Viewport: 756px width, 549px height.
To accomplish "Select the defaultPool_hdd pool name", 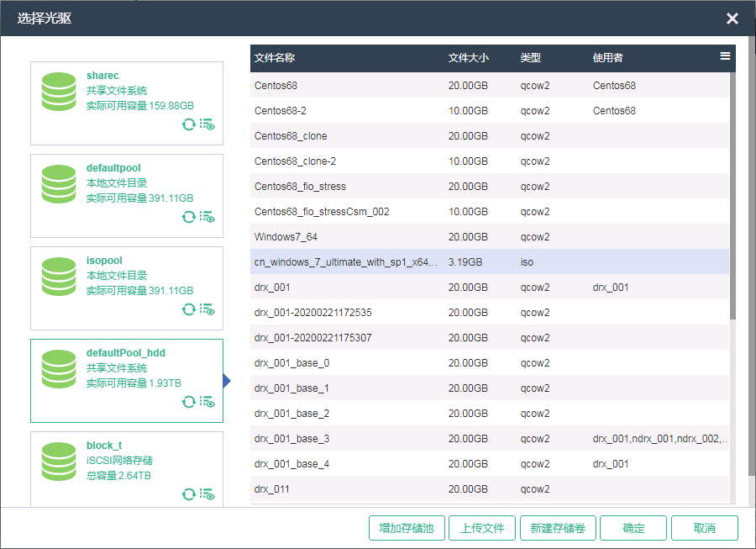I will coord(126,352).
